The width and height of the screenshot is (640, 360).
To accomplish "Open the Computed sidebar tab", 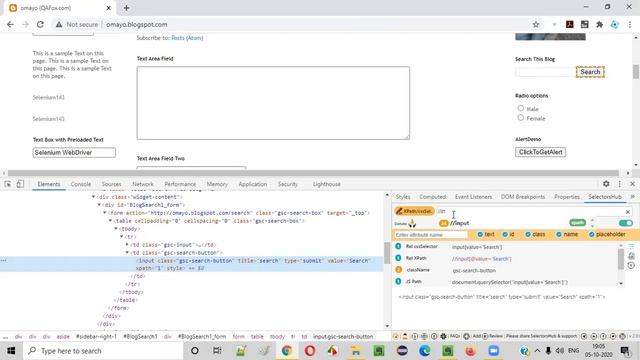I will 433,197.
